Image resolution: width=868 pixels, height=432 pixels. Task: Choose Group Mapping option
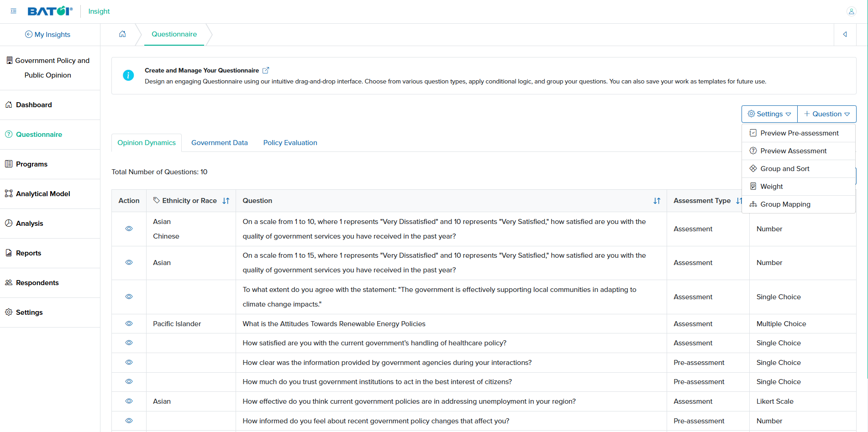[x=799, y=204]
